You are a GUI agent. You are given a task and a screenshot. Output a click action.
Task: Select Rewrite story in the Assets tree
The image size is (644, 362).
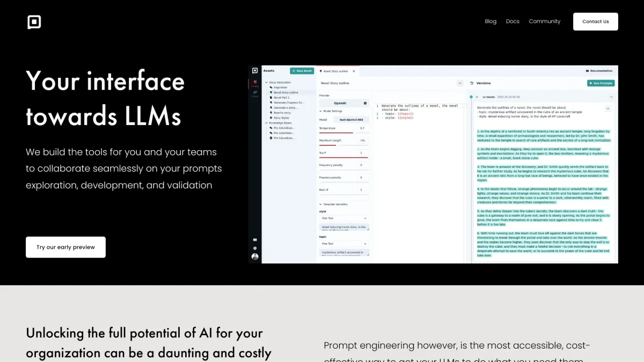(282, 113)
